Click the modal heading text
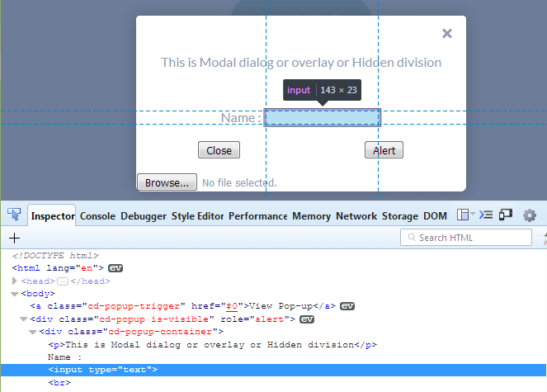Viewport: 547px width, 392px height. coord(300,63)
